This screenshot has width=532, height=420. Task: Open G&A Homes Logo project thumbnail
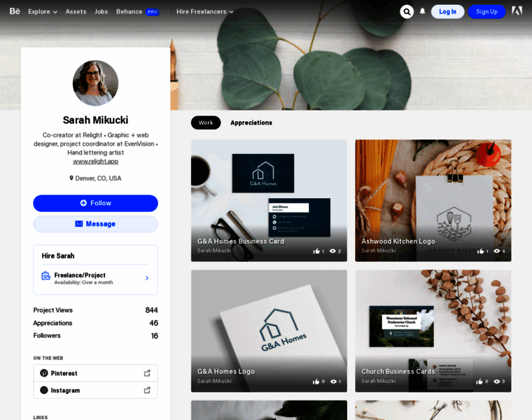pyautogui.click(x=269, y=331)
